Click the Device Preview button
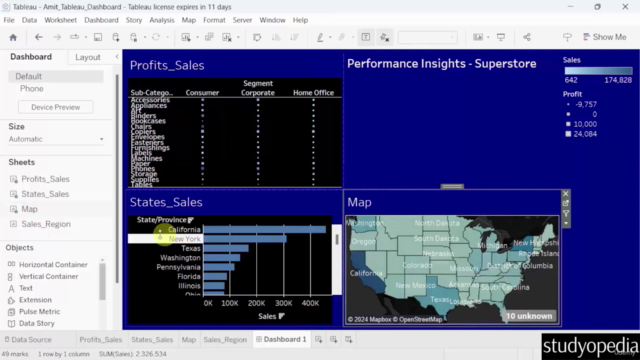The height and width of the screenshot is (360, 640). point(56,107)
